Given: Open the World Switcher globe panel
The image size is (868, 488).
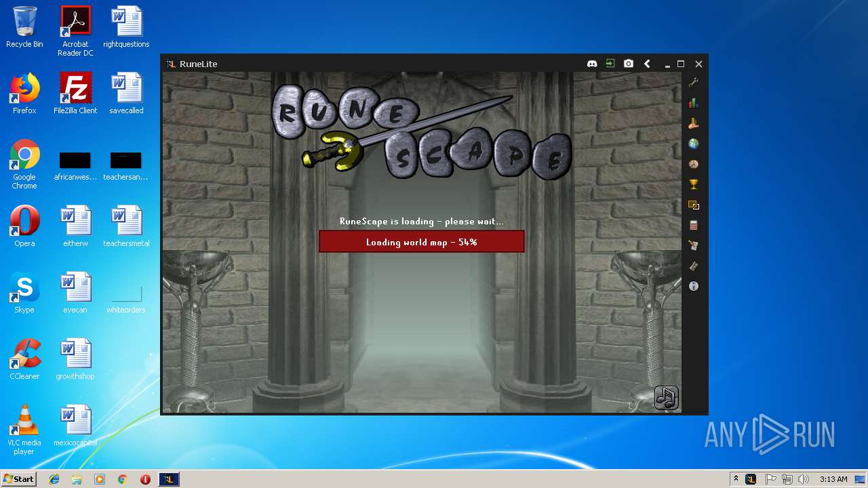Looking at the screenshot, I should tap(693, 144).
